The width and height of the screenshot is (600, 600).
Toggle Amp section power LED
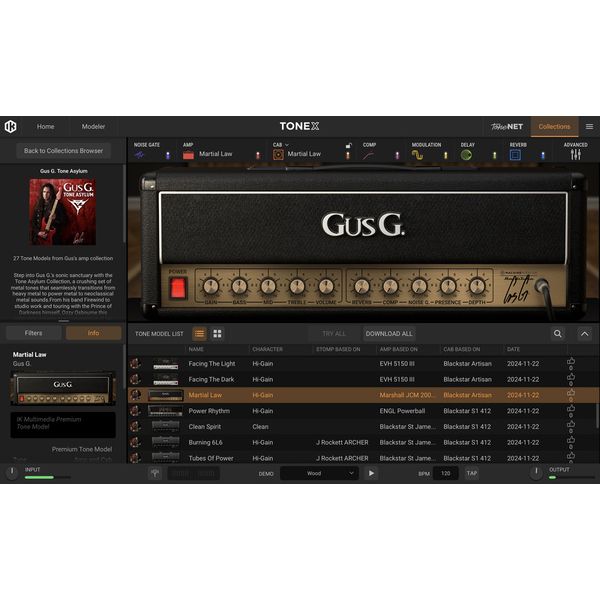coord(258,155)
